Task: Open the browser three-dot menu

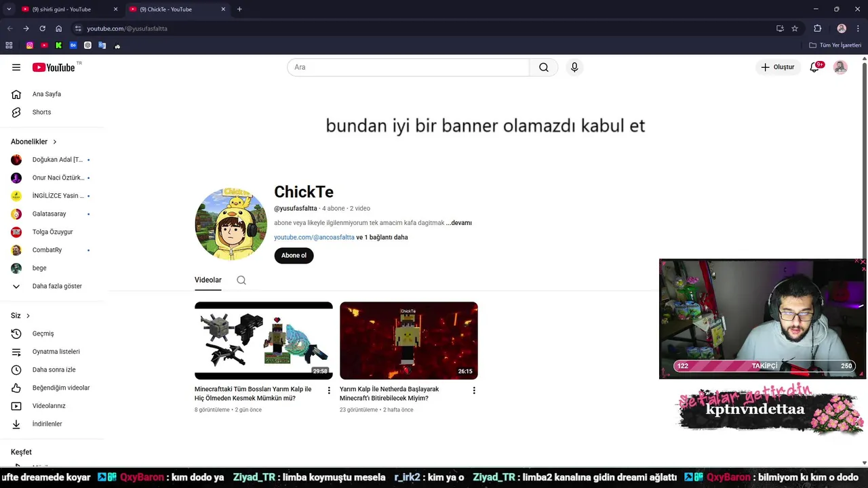Action: coord(859,28)
